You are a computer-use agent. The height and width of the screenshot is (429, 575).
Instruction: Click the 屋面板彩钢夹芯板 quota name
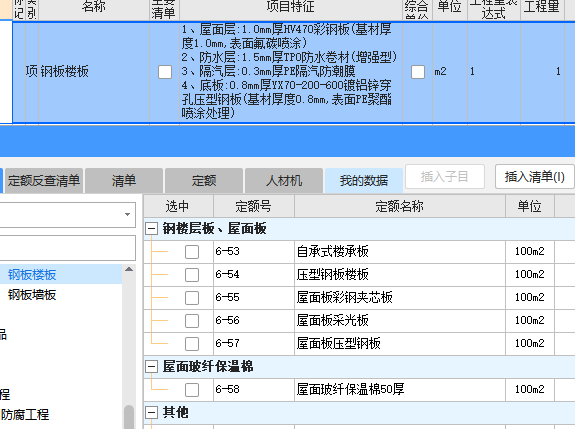345,298
